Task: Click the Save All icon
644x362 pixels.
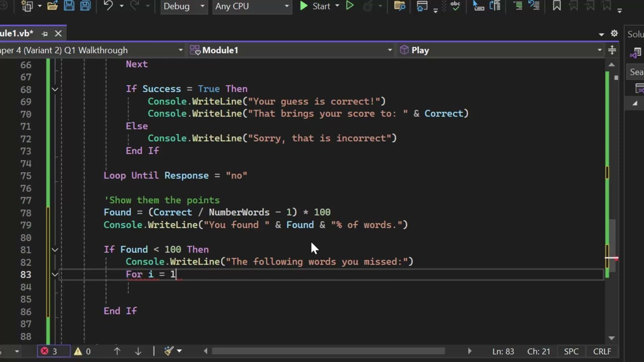Action: click(85, 6)
